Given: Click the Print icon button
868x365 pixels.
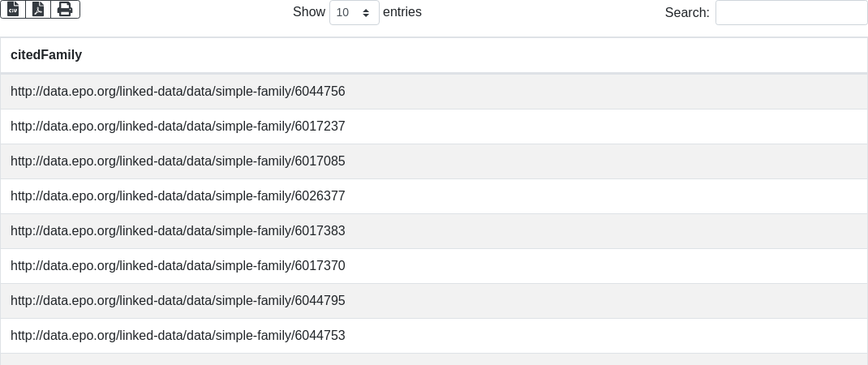Looking at the screenshot, I should coord(65,10).
